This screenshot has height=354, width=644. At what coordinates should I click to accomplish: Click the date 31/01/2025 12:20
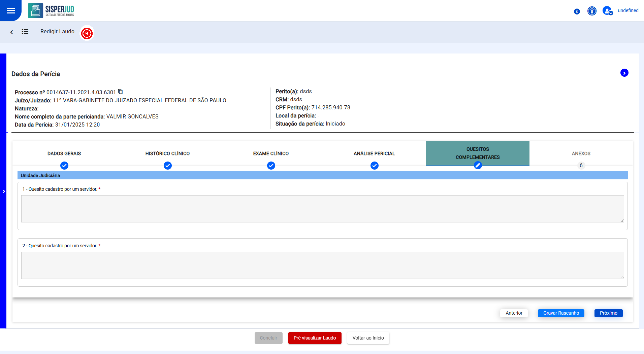[77, 125]
